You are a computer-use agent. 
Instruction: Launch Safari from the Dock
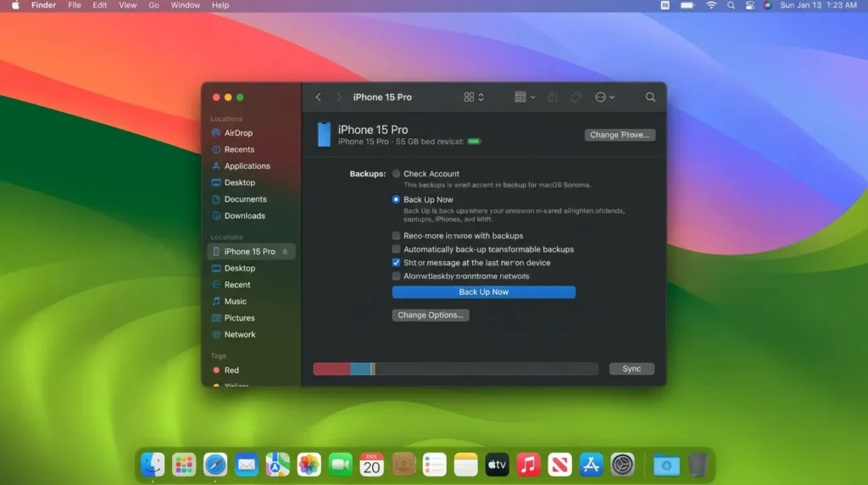(x=214, y=465)
